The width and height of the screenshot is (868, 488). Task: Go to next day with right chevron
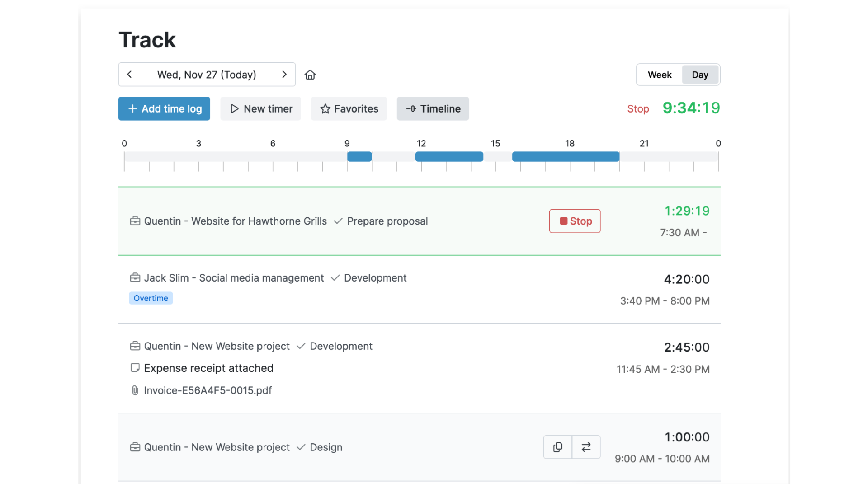click(x=284, y=75)
